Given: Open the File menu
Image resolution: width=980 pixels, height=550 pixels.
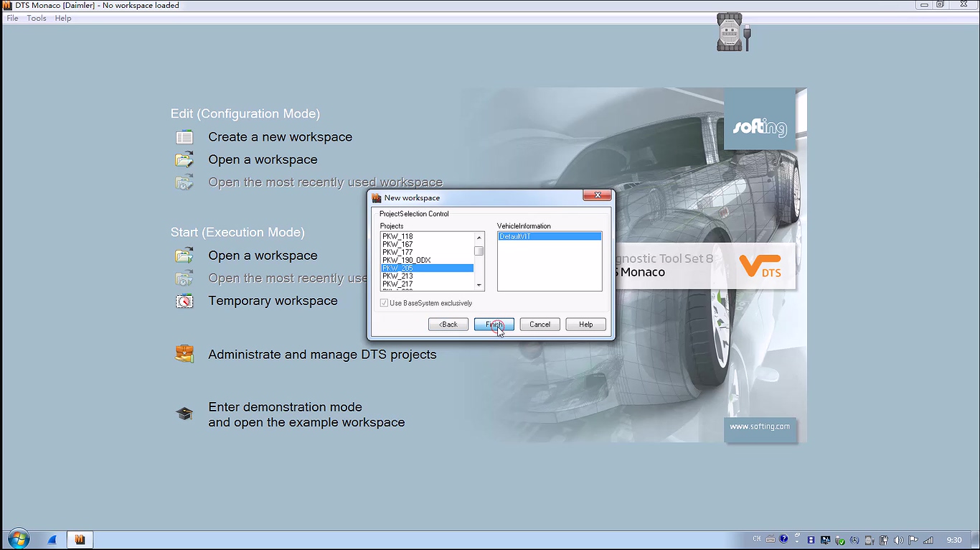Looking at the screenshot, I should (12, 18).
